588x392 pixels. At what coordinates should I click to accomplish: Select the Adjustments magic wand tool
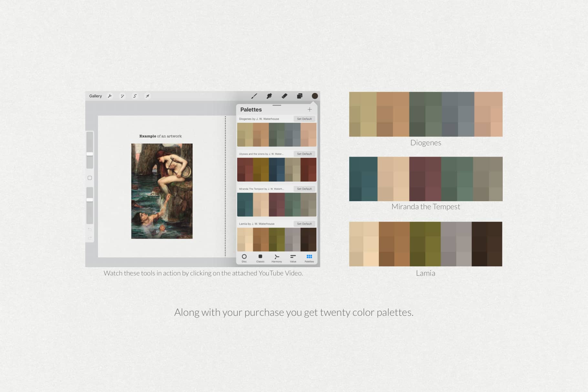[122, 96]
